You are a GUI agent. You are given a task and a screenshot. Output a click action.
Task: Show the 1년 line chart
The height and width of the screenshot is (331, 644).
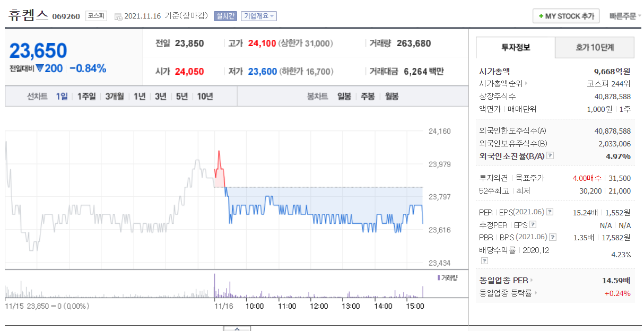tap(140, 97)
